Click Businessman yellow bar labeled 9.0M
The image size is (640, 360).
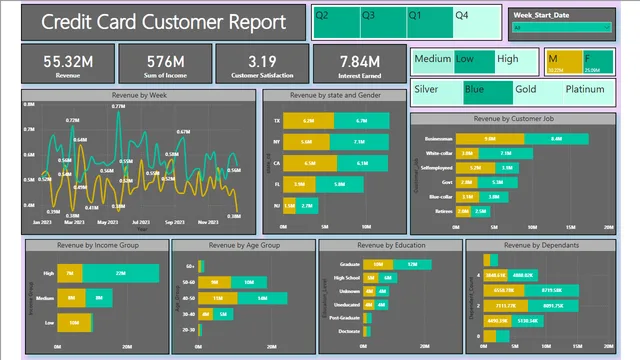[490, 139]
